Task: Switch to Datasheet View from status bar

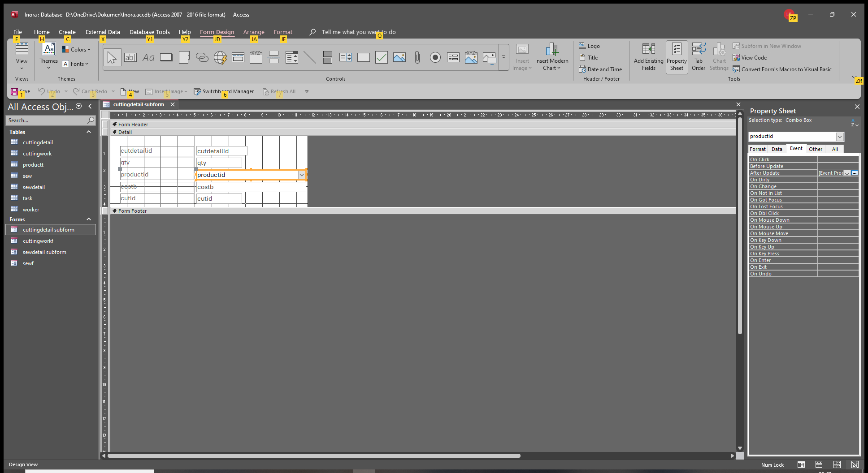Action: click(x=819, y=464)
